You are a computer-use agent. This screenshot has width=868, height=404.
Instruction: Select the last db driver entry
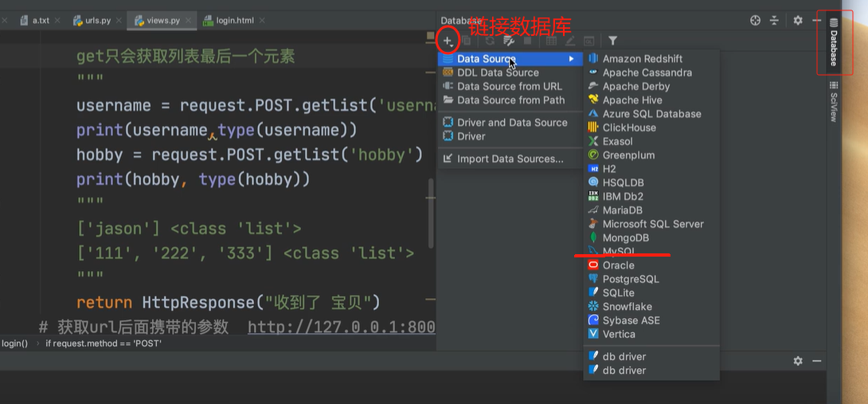click(x=651, y=371)
